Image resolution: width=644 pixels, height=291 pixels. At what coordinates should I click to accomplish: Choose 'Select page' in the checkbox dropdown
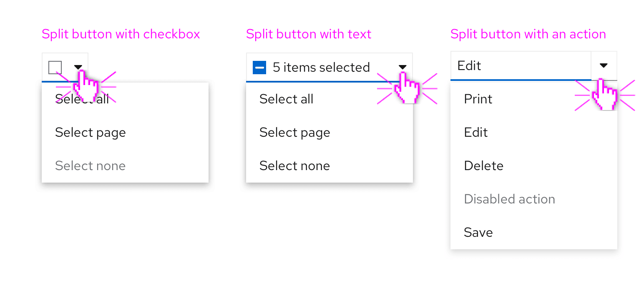coord(91,133)
